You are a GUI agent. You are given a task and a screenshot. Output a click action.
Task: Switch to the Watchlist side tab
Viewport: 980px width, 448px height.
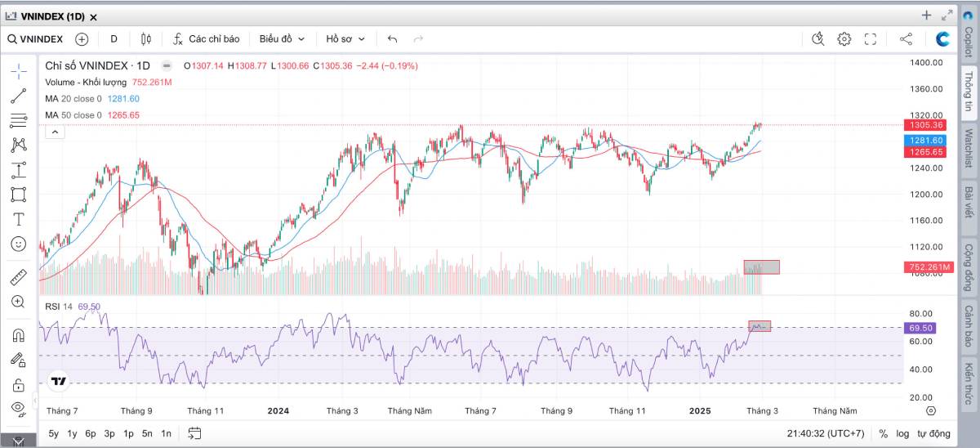(x=968, y=148)
